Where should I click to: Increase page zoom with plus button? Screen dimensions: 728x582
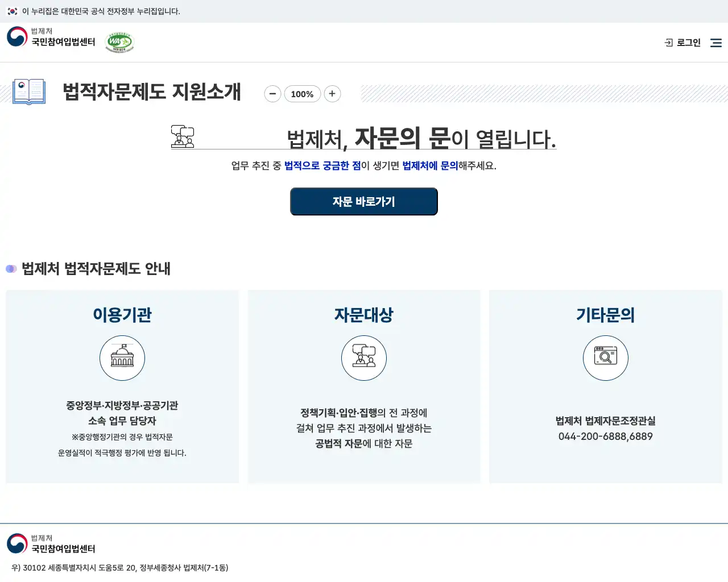click(x=332, y=94)
